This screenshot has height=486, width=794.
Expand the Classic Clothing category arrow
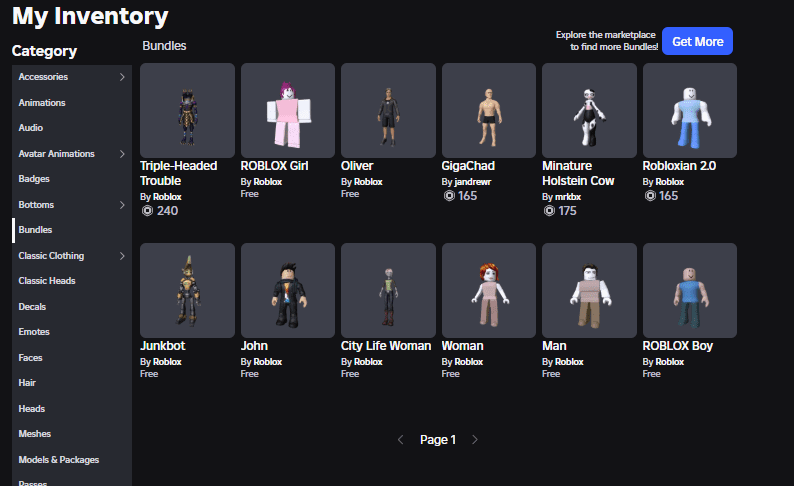(122, 256)
